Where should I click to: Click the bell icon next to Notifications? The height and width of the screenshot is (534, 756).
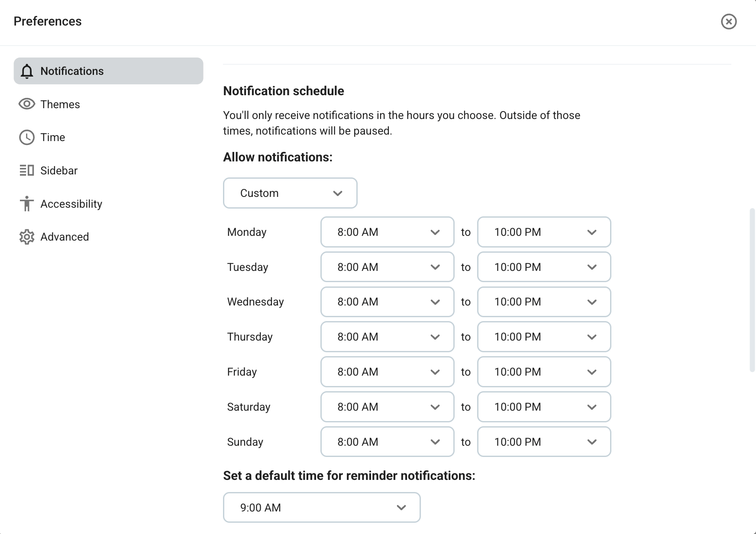pos(27,71)
